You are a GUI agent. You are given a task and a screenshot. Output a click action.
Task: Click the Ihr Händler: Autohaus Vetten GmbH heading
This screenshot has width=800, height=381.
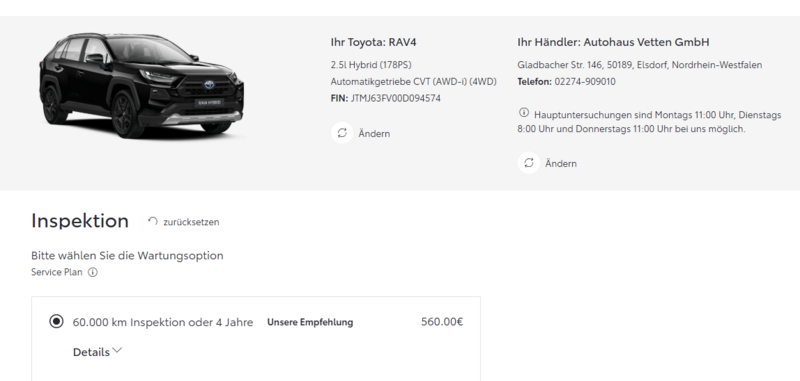[x=613, y=42]
